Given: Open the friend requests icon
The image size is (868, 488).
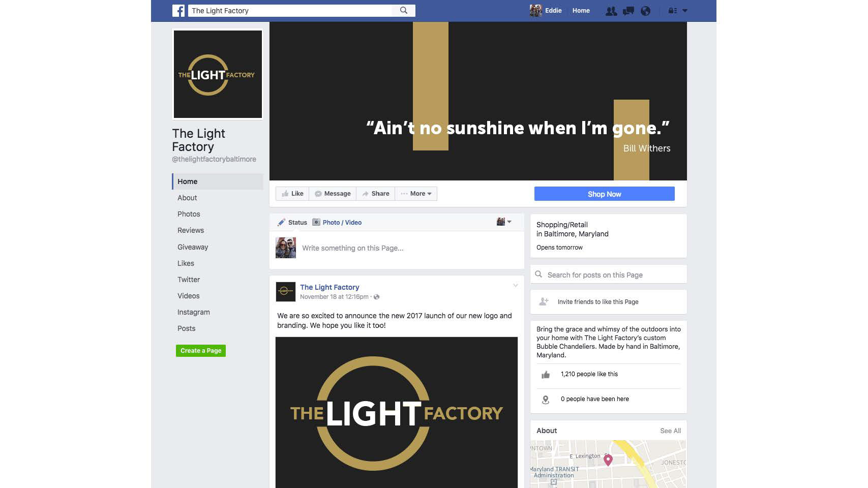Looking at the screenshot, I should [611, 11].
